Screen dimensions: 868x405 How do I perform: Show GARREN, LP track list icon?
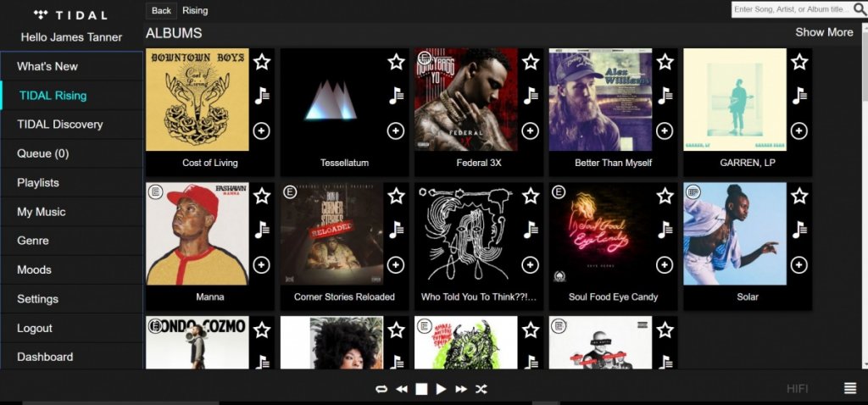point(798,96)
